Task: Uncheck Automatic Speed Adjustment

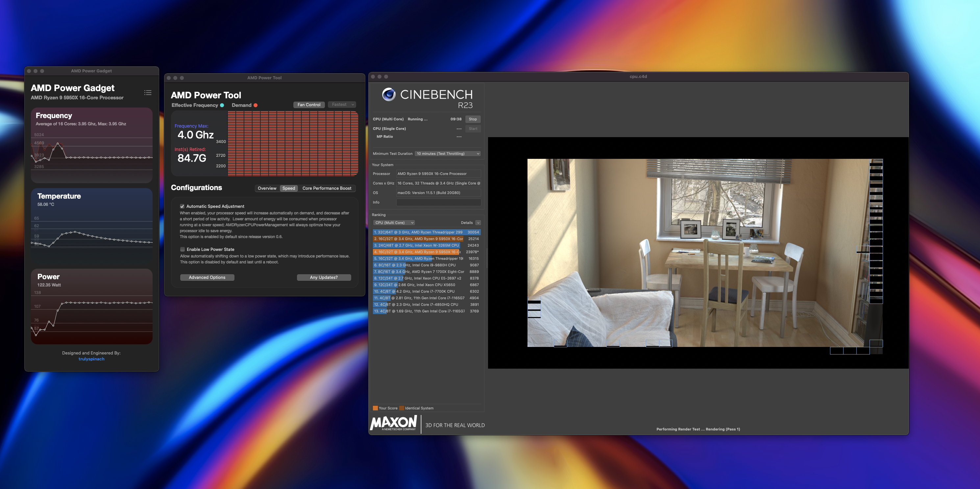Action: pos(182,206)
